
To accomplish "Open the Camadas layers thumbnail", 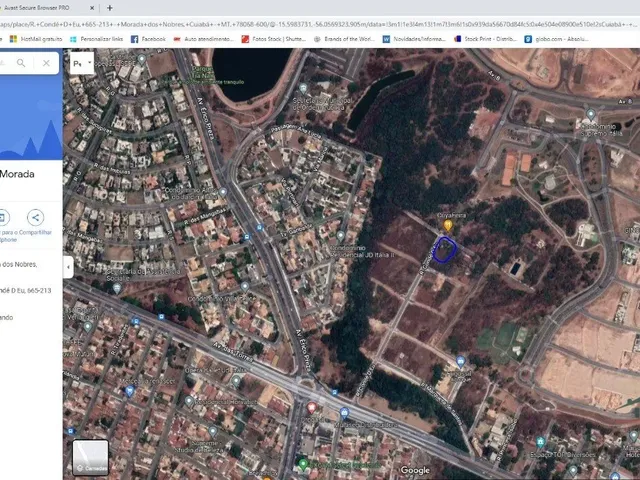I will tap(90, 457).
